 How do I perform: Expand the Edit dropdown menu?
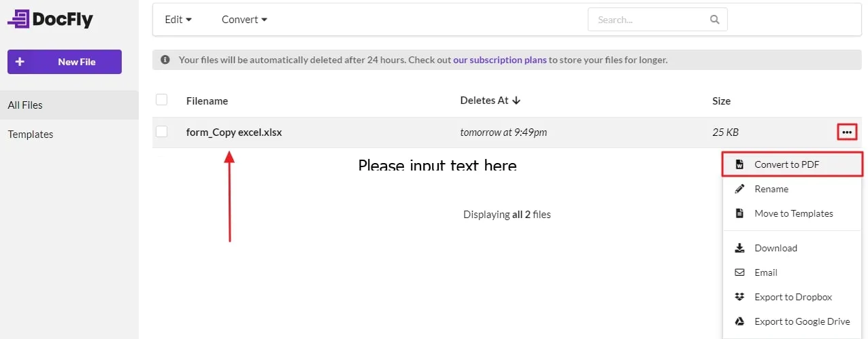tap(178, 20)
